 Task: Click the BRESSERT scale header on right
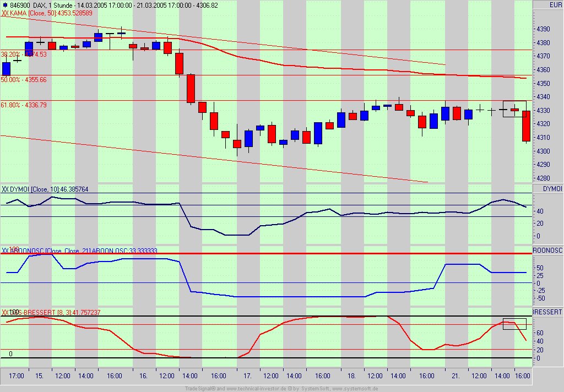[x=547, y=312]
